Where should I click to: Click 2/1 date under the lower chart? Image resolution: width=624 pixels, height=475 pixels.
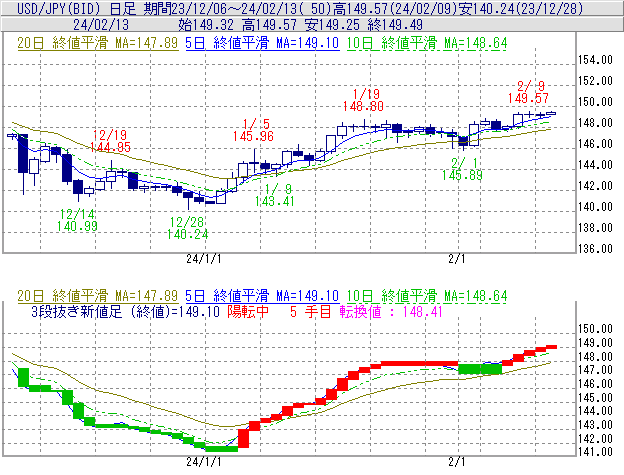coord(456,462)
